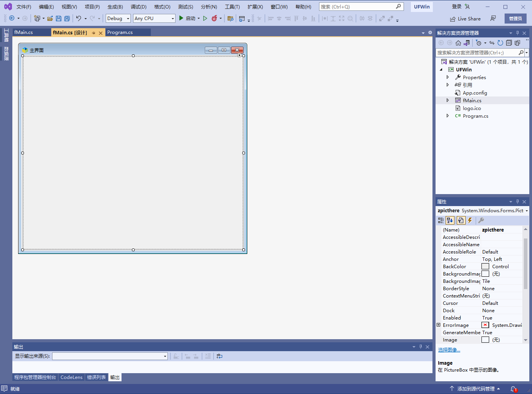Click Collapse All icon in Solution Explorer
This screenshot has height=394, width=532.
click(x=509, y=43)
